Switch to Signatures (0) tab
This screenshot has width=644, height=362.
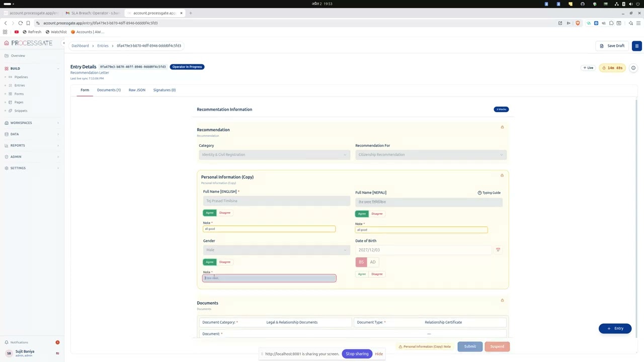click(165, 90)
